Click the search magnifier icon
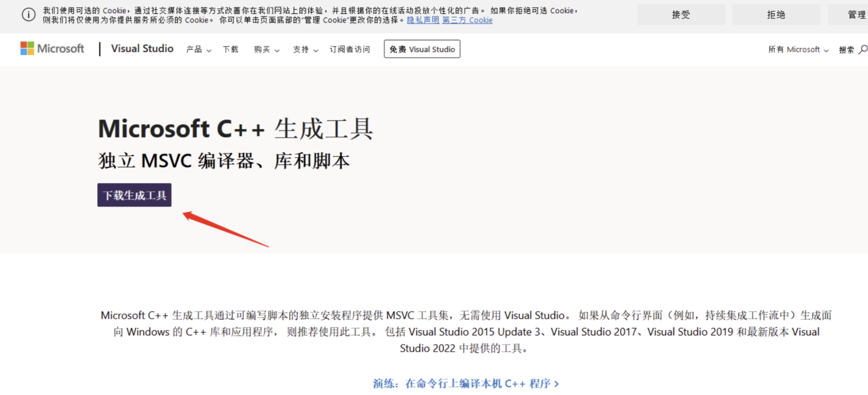868x395 pixels. pyautogui.click(x=863, y=49)
